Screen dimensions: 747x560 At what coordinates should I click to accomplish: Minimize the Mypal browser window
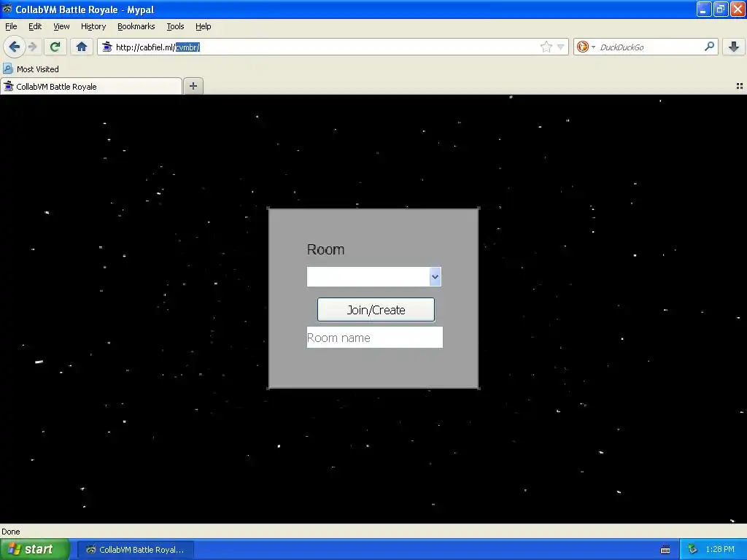tap(704, 9)
